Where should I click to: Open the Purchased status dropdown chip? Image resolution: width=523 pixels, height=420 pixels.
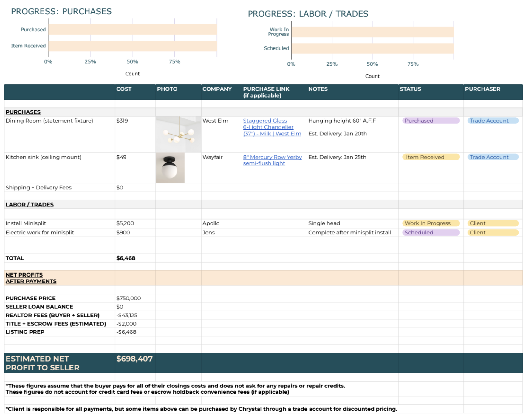tap(431, 121)
